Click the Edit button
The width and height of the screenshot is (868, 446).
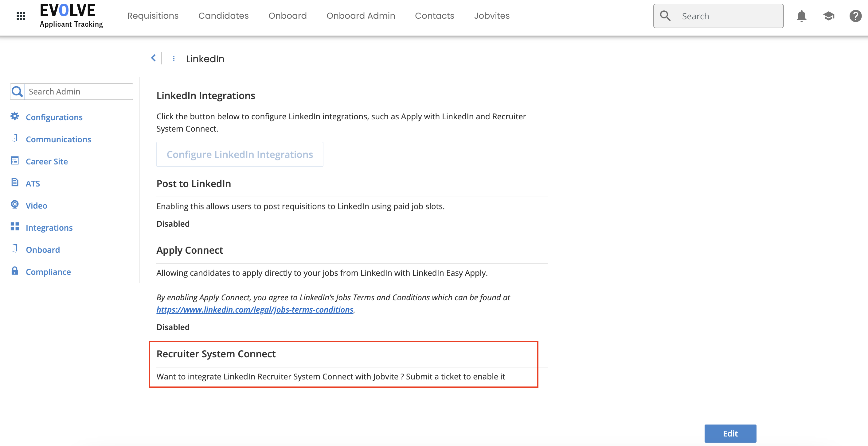point(730,433)
